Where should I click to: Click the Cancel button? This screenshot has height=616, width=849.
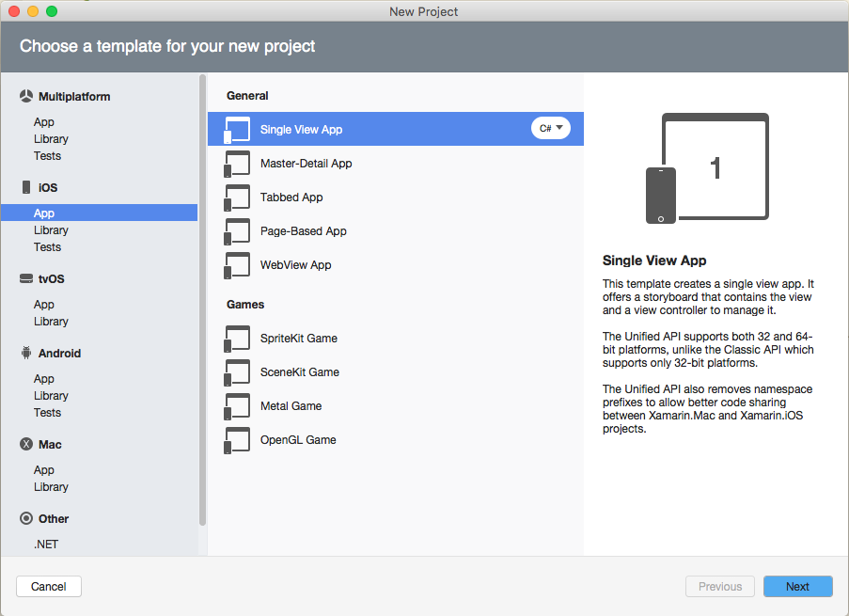[x=48, y=586]
